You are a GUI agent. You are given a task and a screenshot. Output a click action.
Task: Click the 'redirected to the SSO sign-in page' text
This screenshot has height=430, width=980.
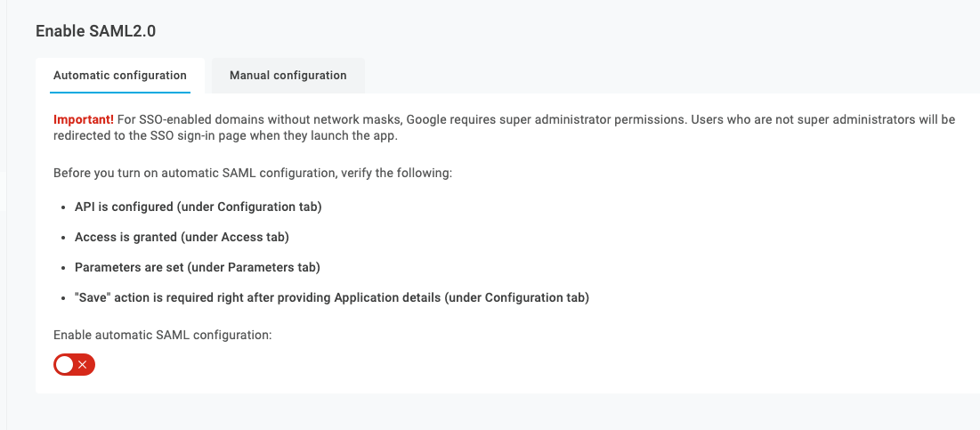click(143, 136)
